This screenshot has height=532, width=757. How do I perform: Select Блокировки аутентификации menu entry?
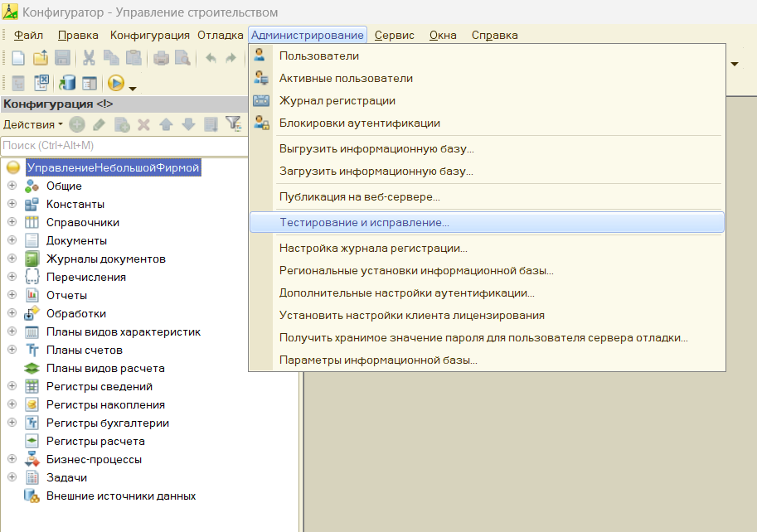[488, 123]
